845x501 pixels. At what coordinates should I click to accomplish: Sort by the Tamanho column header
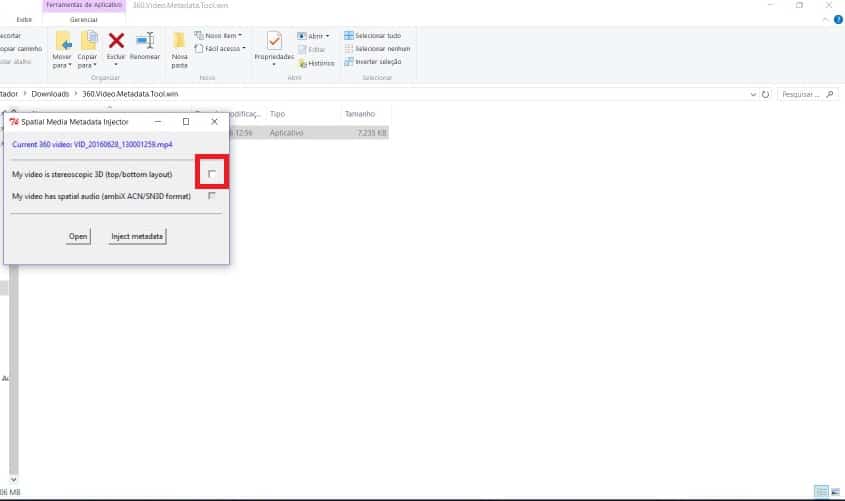[360, 114]
